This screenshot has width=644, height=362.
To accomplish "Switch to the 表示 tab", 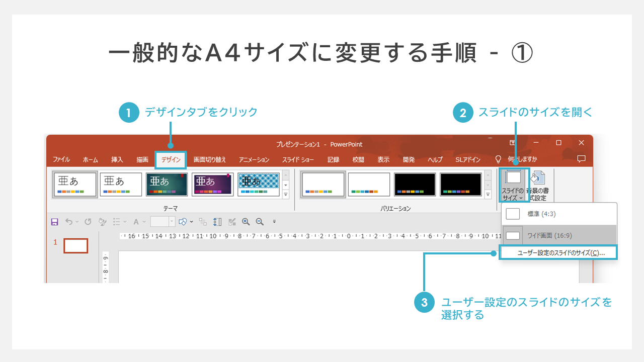I will click(x=383, y=160).
